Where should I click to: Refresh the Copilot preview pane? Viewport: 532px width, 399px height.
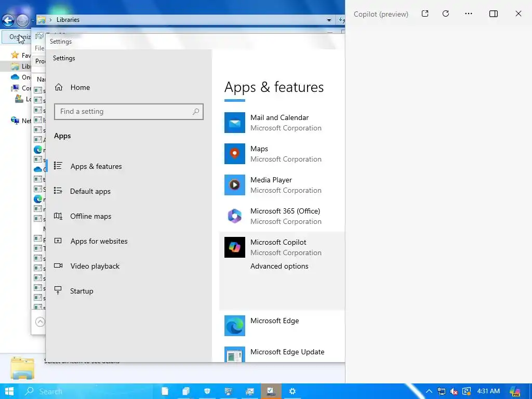(x=446, y=14)
